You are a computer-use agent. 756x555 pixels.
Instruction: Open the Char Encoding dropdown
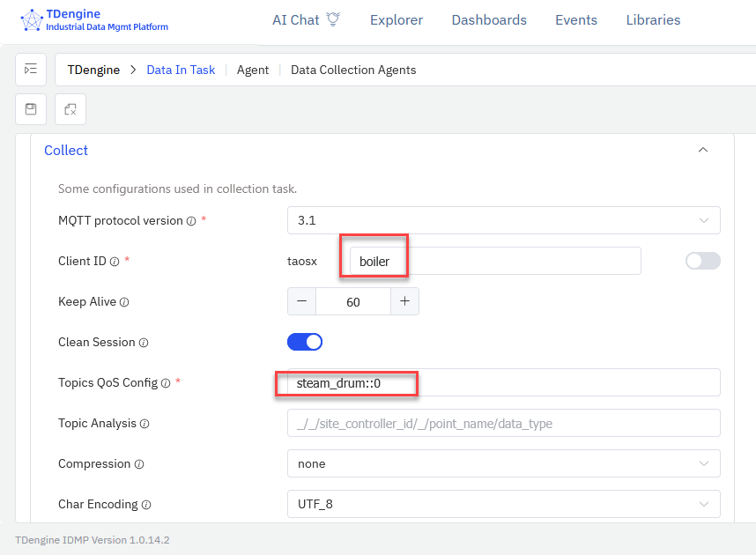[x=503, y=504]
